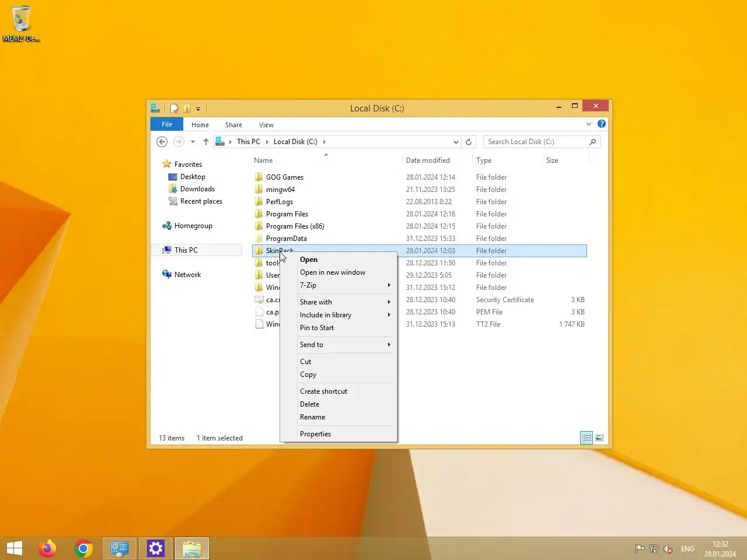This screenshot has width=747, height=560.
Task: Select the GOG Games folder
Action: tap(285, 177)
